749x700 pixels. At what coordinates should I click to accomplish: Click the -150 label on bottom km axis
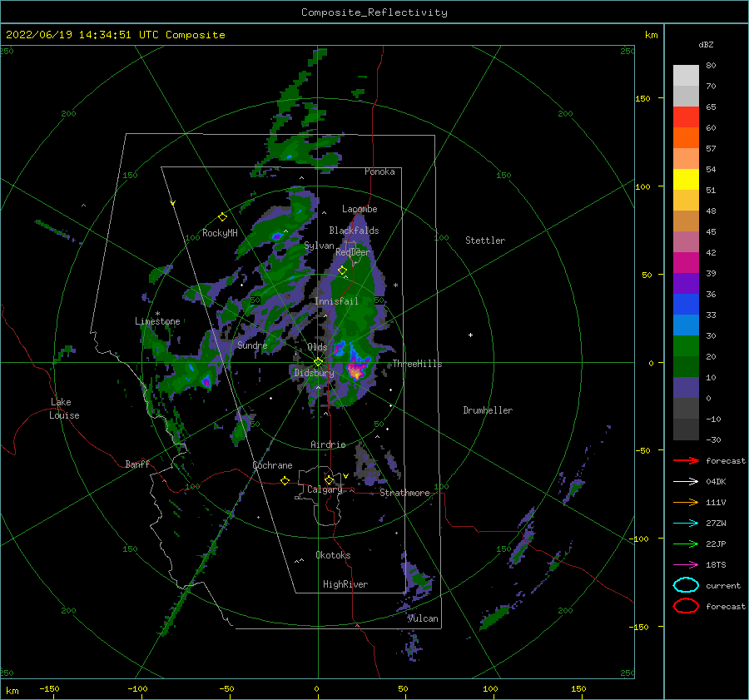pos(49,689)
